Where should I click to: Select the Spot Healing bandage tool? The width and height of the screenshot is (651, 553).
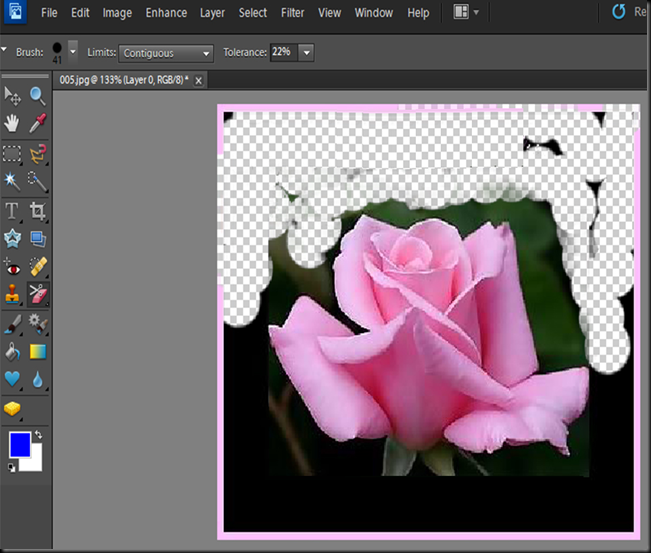37,267
